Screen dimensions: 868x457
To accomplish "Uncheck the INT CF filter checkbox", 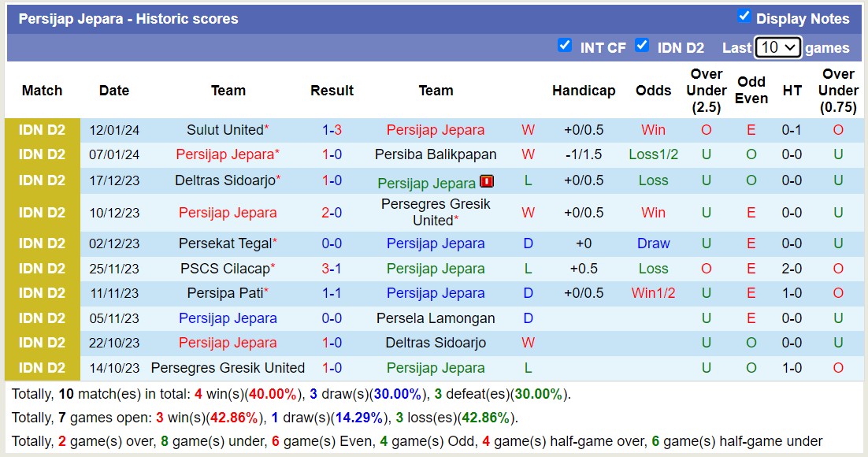I will (x=564, y=46).
